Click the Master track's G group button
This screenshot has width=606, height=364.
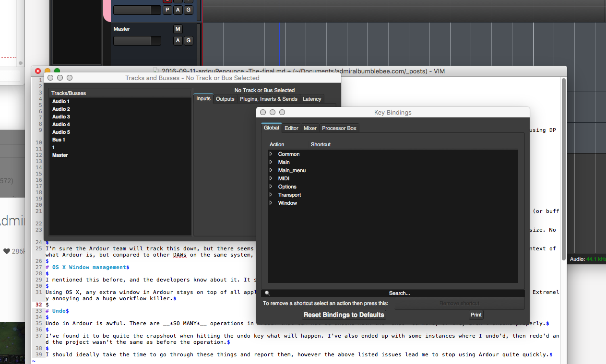tap(189, 41)
